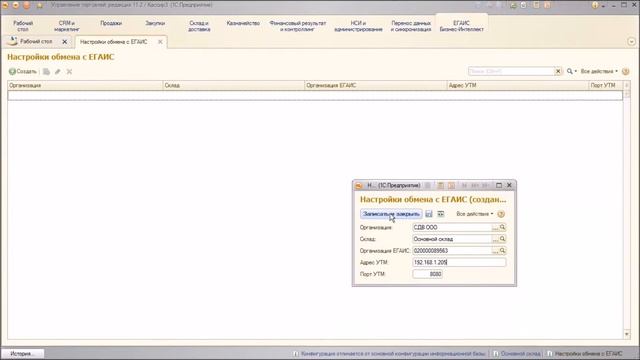Open Все действия menu in the dialog
Screen dimensions: 640x360
click(475, 214)
